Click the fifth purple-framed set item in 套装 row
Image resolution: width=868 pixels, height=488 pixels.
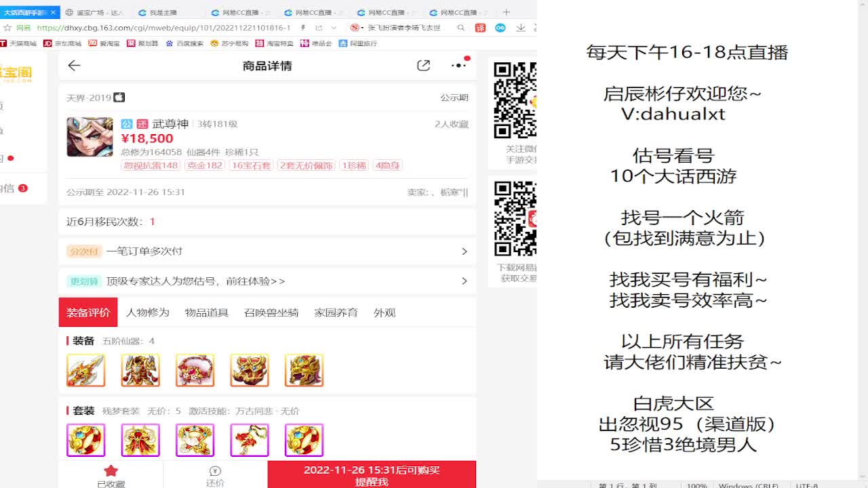304,440
